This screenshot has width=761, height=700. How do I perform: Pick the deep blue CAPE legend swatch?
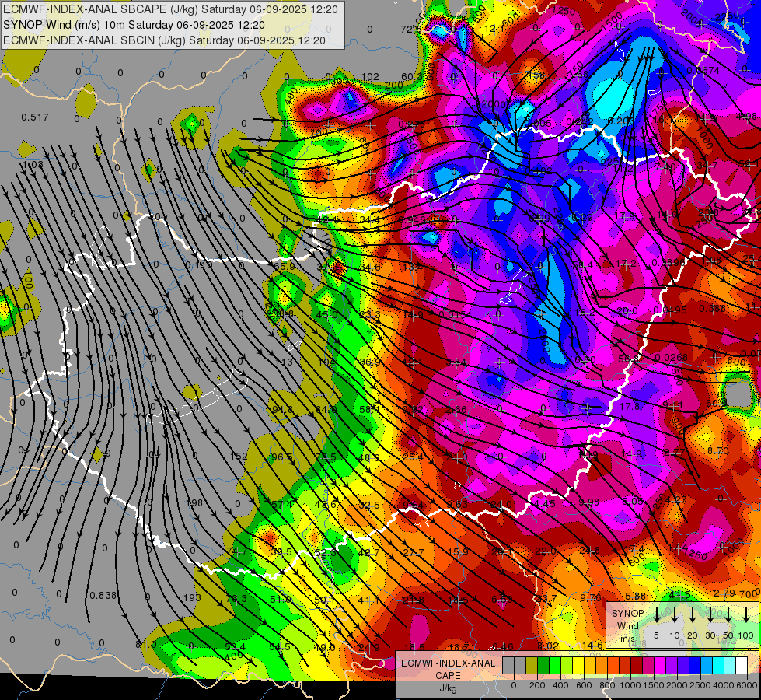click(695, 666)
